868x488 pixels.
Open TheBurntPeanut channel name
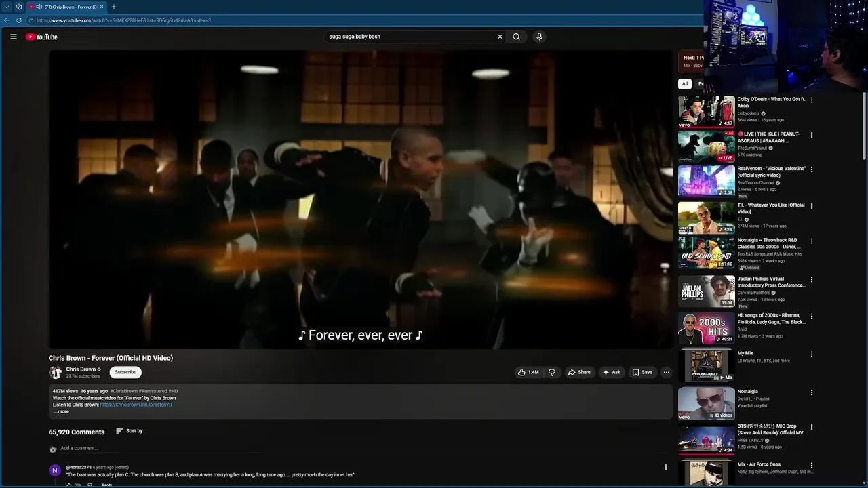point(753,148)
